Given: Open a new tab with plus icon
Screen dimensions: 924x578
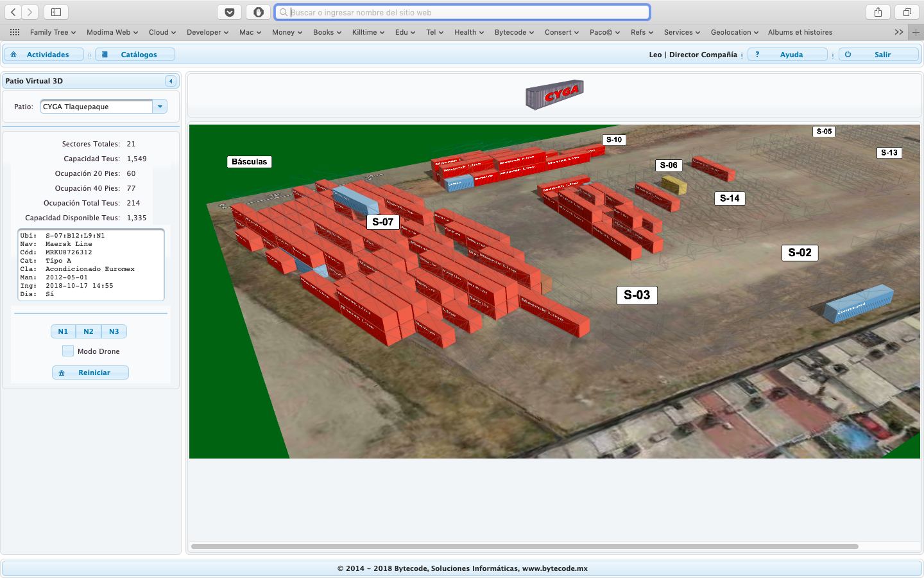Looking at the screenshot, I should tap(916, 32).
